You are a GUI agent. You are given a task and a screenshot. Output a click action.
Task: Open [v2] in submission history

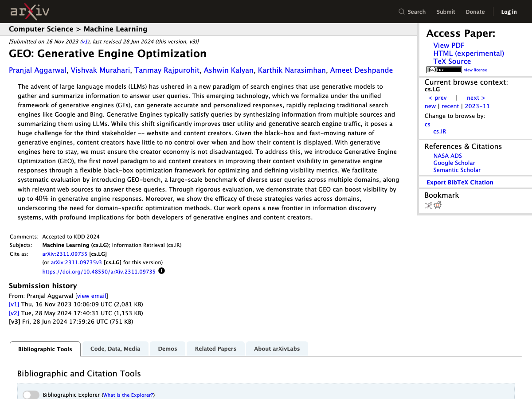[x=14, y=313]
